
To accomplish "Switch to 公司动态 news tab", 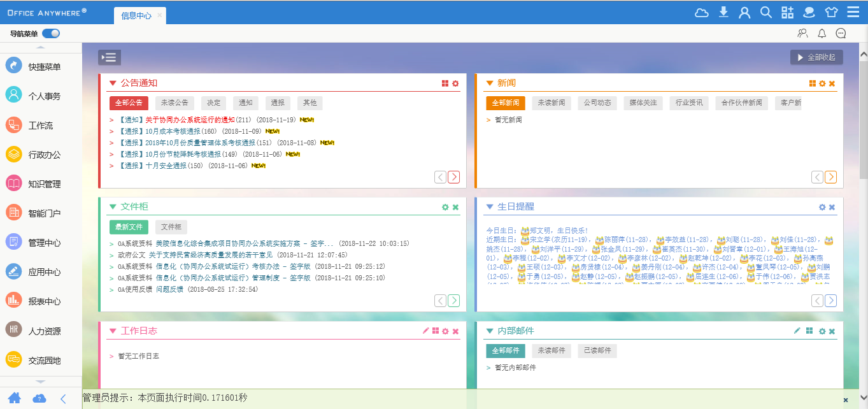I will coord(597,103).
